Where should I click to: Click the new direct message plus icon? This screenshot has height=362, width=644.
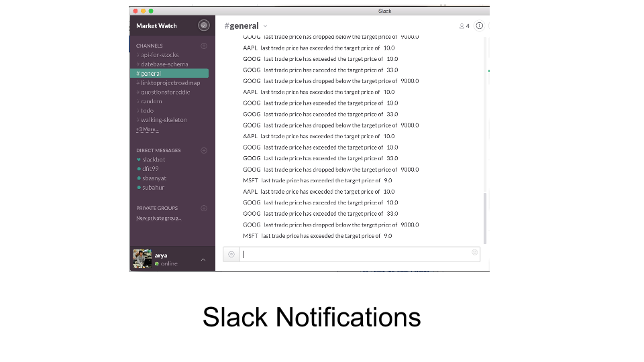(x=204, y=151)
